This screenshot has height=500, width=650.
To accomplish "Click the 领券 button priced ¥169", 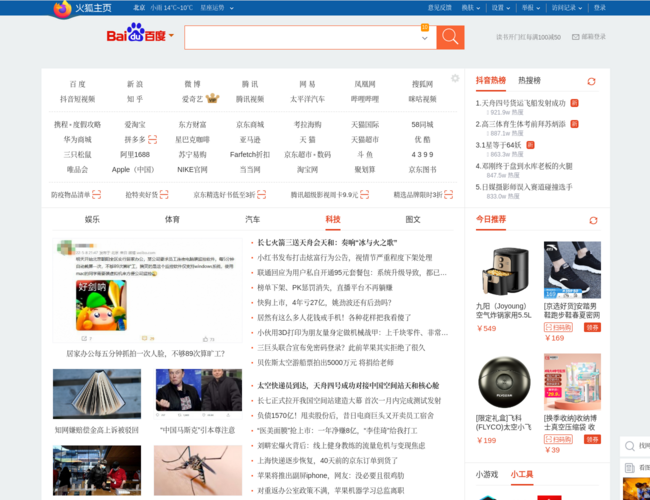I will [593, 328].
